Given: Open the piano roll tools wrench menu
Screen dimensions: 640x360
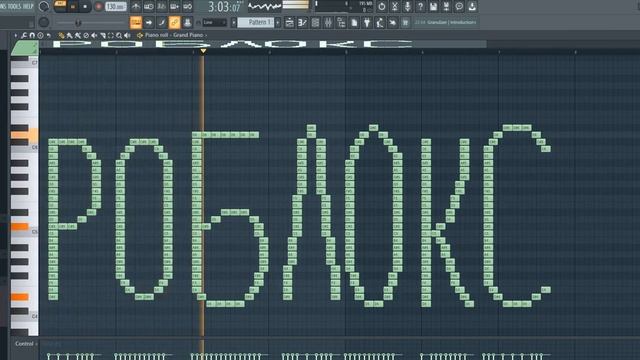Looking at the screenshot, I should point(24,36).
